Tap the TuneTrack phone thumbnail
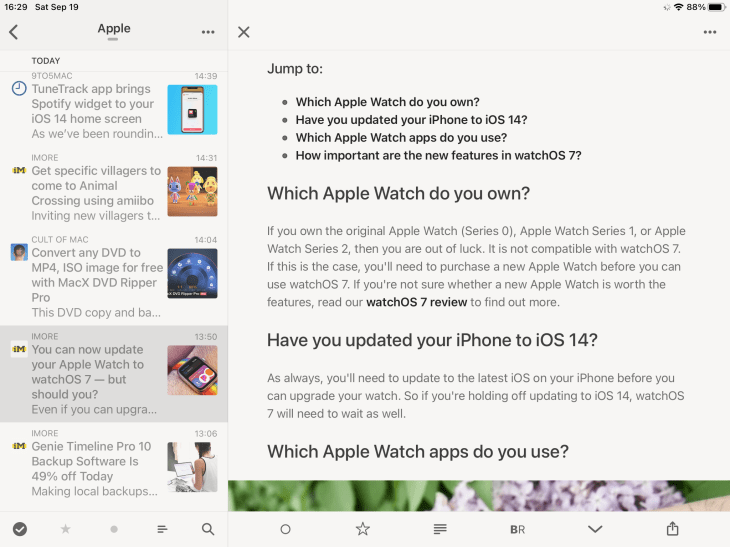The width and height of the screenshot is (730, 547). click(192, 109)
